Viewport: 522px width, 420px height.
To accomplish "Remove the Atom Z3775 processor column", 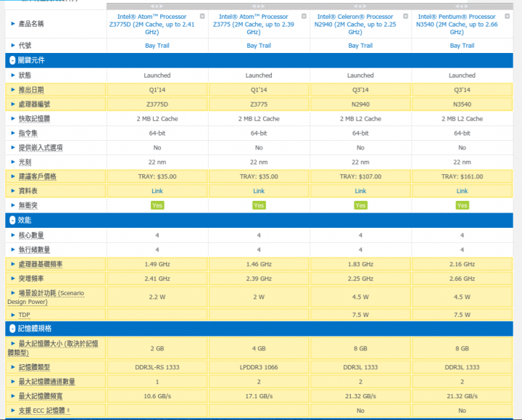I will (304, 16).
